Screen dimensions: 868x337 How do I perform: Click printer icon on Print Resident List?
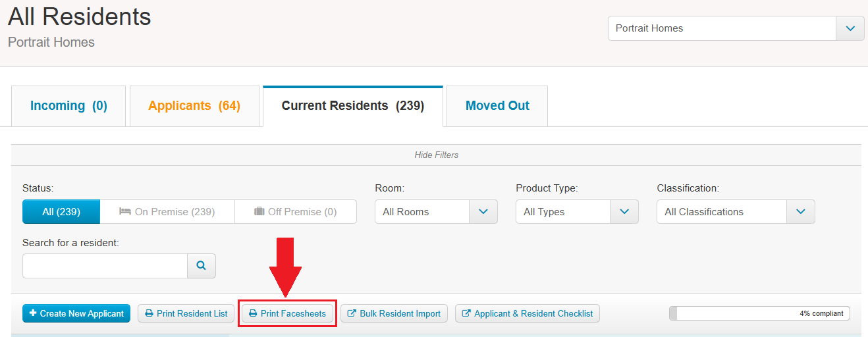pyautogui.click(x=149, y=314)
